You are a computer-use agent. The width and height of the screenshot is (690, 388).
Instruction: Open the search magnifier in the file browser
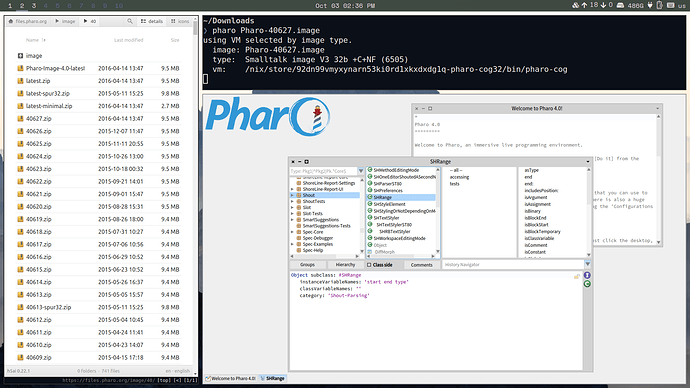(x=130, y=21)
